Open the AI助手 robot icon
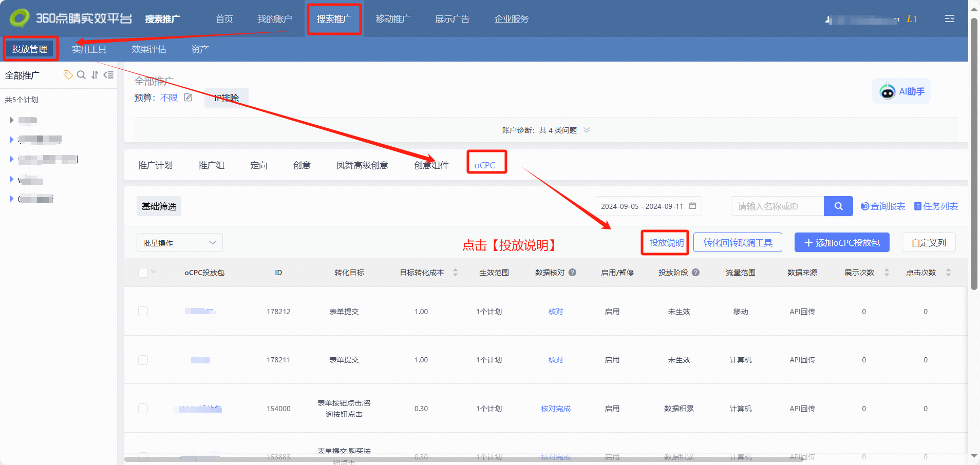This screenshot has height=465, width=980. (x=887, y=91)
